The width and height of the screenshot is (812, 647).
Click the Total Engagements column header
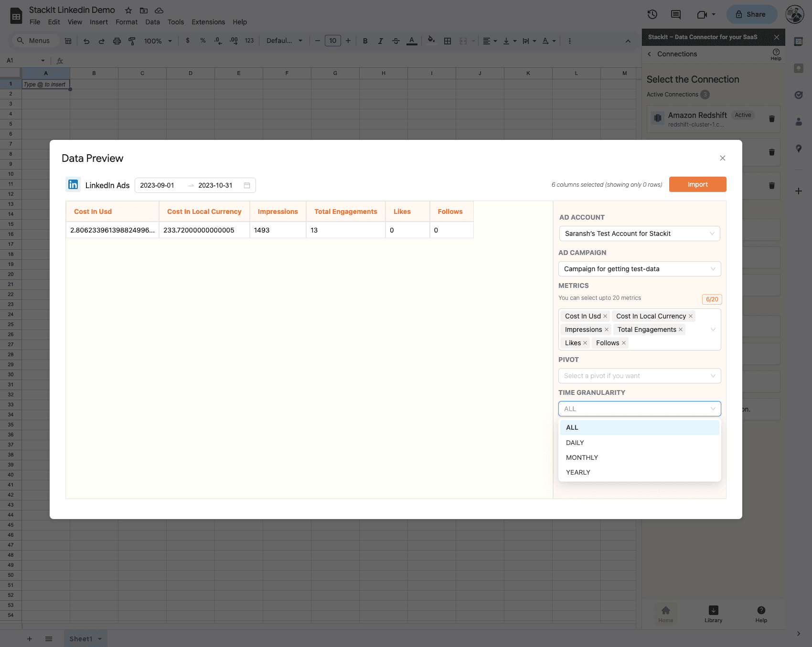click(346, 212)
